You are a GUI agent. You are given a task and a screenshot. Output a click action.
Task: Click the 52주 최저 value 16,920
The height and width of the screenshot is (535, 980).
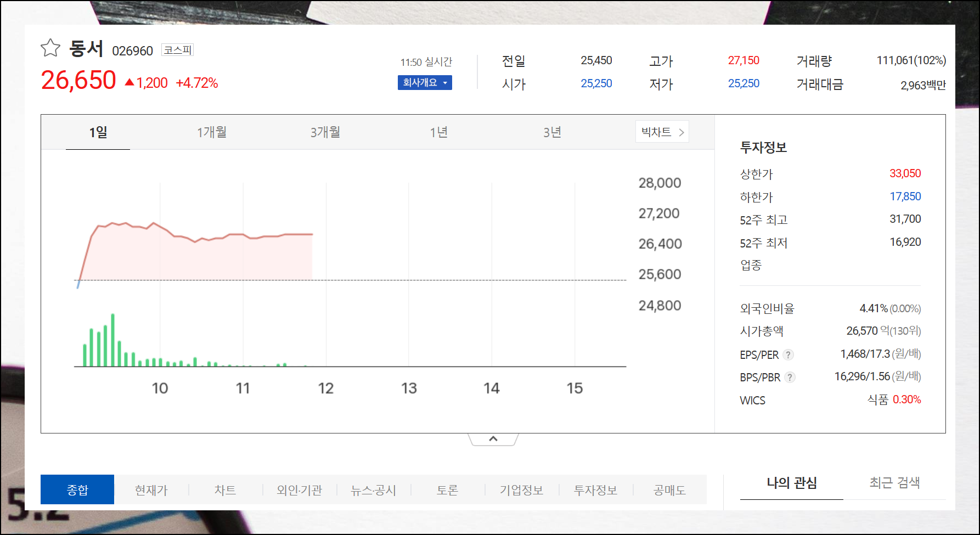point(905,242)
